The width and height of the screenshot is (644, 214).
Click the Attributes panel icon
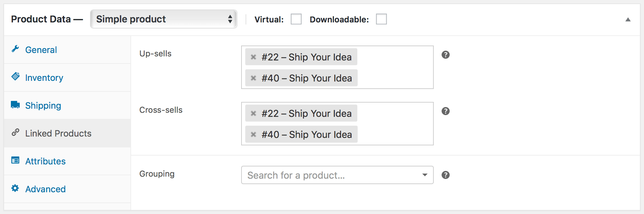click(15, 161)
